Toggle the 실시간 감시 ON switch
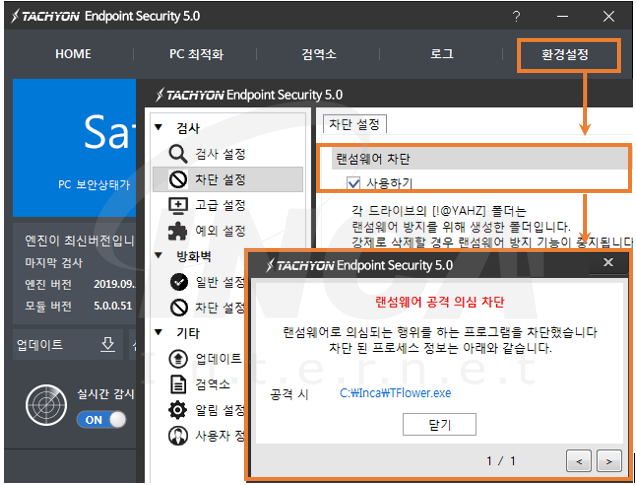The height and width of the screenshot is (485, 636). tap(101, 420)
